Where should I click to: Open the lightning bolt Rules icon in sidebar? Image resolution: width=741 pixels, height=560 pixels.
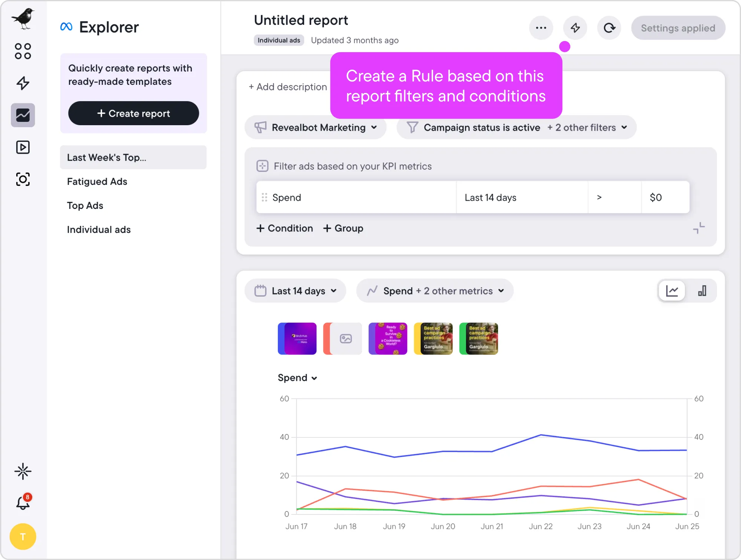click(x=23, y=83)
